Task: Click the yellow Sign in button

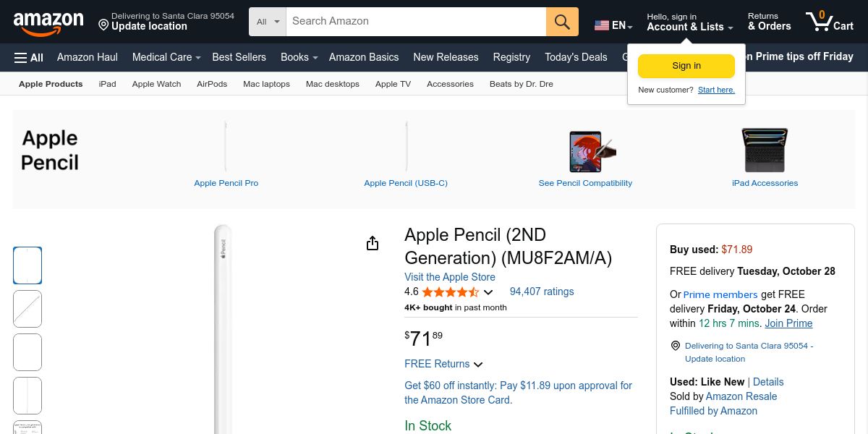Action: 686,66
